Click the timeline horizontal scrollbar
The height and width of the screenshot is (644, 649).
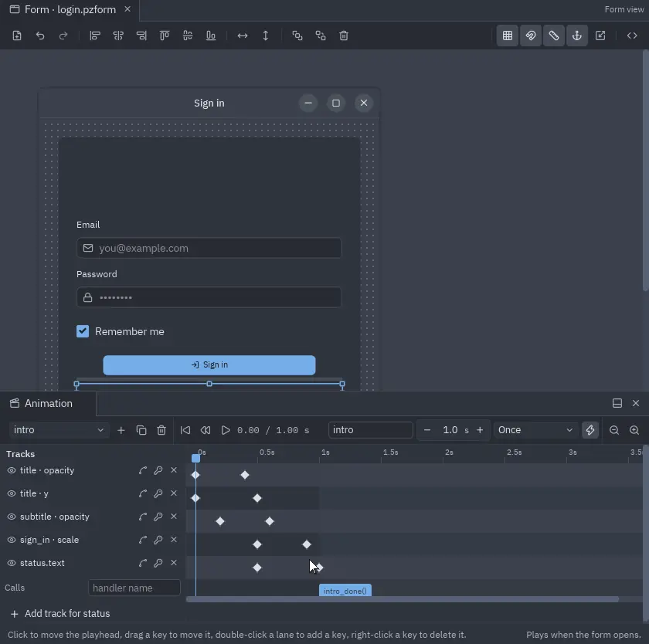pos(403,599)
